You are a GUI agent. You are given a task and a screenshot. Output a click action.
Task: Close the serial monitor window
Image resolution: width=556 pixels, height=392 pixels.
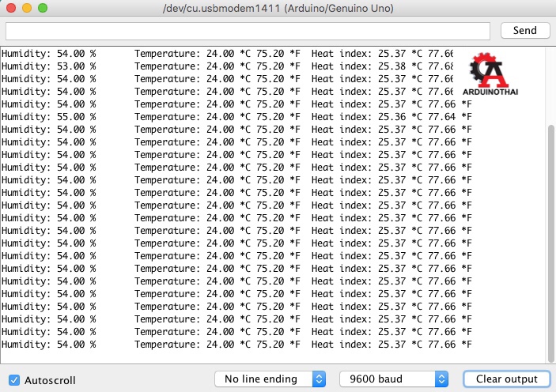click(11, 8)
